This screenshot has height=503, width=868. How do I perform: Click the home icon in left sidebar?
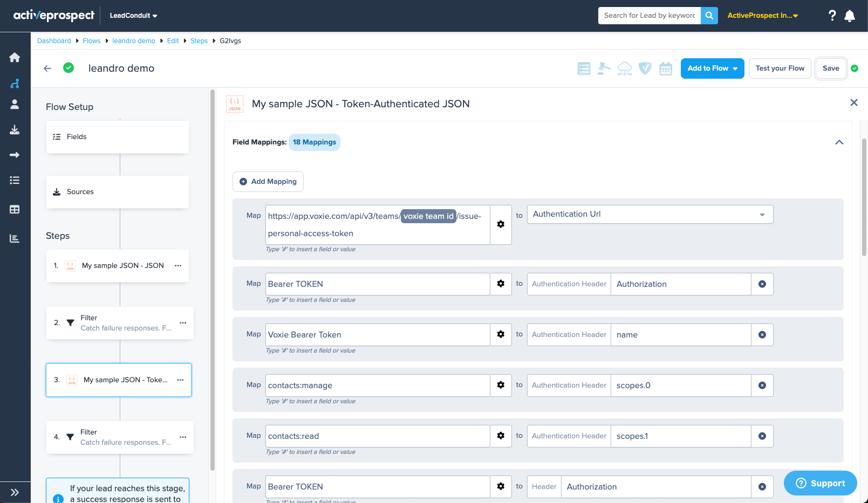15,58
